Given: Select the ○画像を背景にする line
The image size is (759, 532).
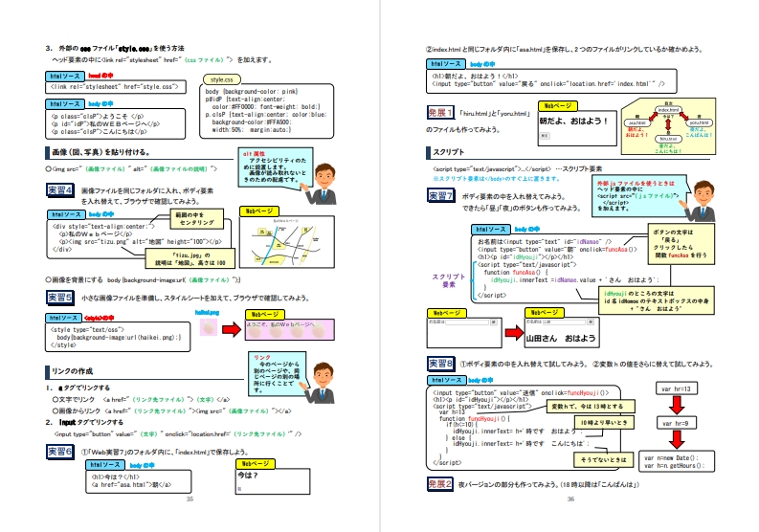Looking at the screenshot, I should 144,279.
